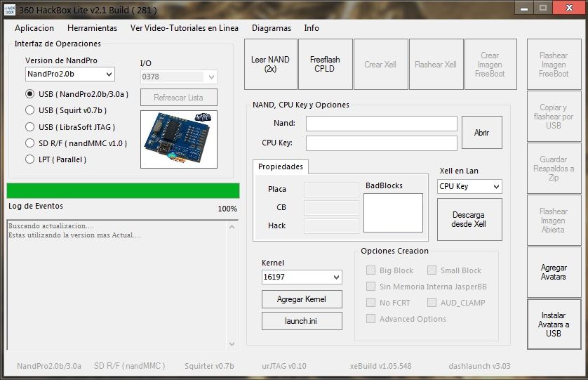Image resolution: width=588 pixels, height=380 pixels.
Task: Click the xeBuild v1.05.548 status text
Action: [380, 366]
